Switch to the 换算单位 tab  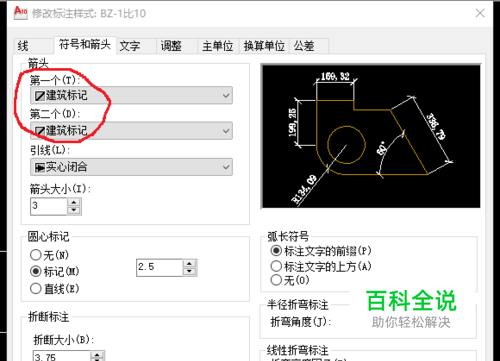[x=264, y=46]
